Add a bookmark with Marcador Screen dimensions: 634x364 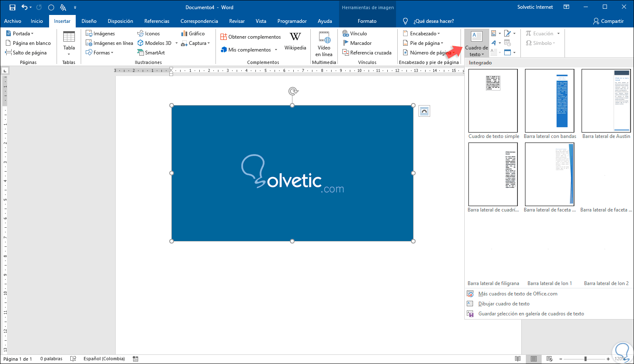[x=357, y=43]
